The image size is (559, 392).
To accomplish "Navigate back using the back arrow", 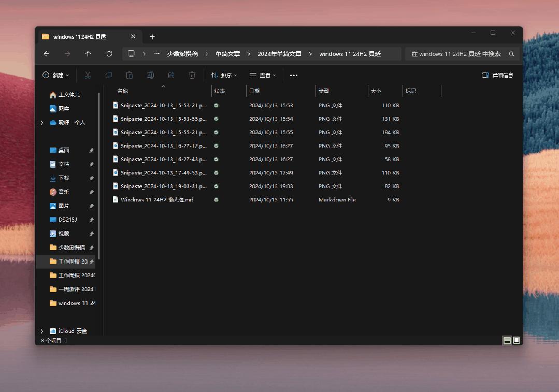I will (47, 54).
